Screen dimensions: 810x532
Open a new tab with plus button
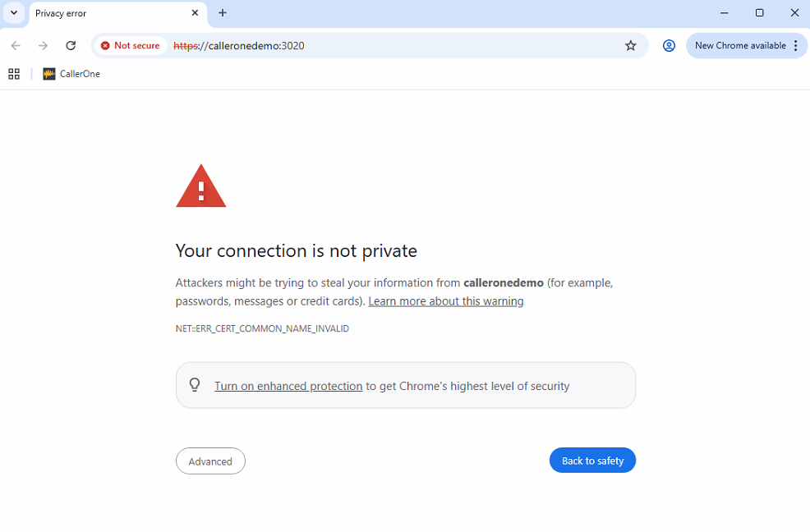click(223, 13)
